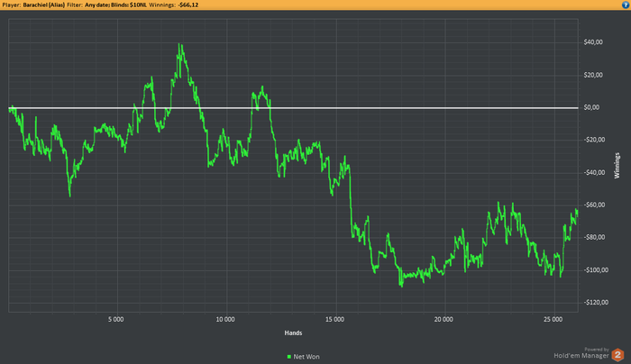
Task: Click the -$20,00 axis label
Action: tap(594, 140)
